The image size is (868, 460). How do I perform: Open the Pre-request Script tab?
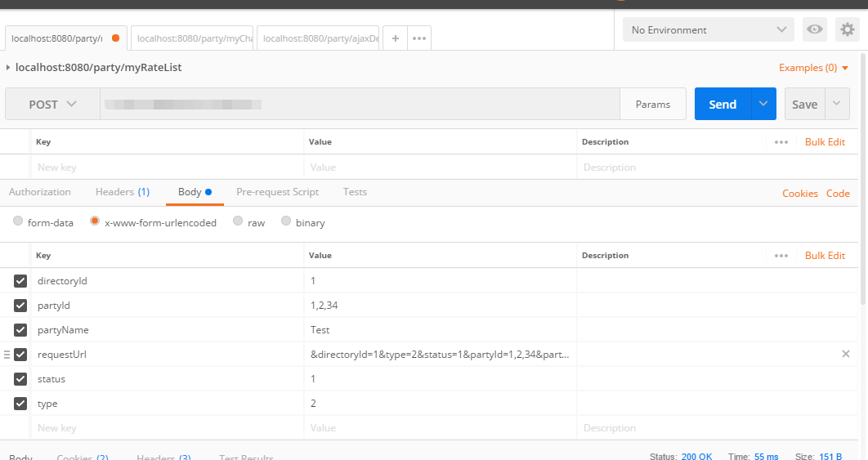(x=277, y=192)
